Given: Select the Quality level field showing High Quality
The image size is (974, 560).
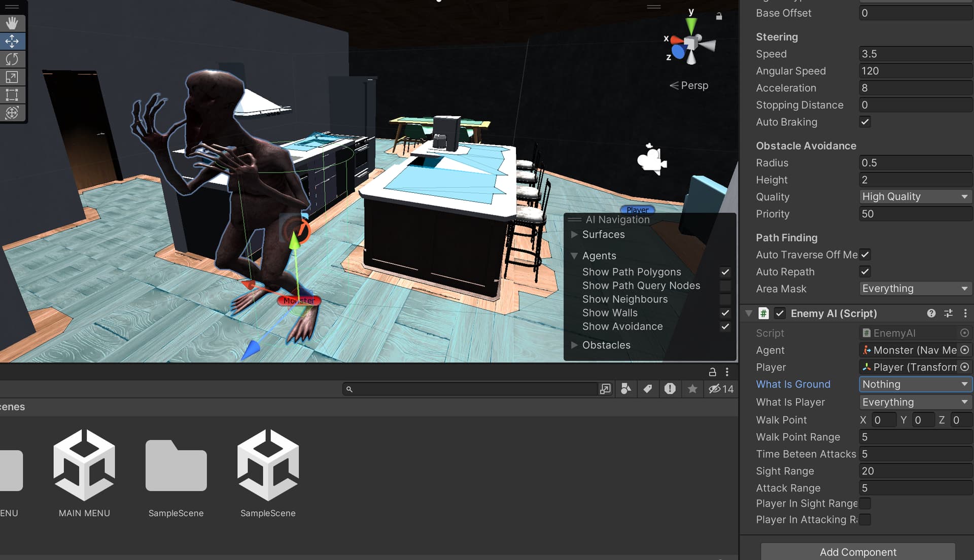Looking at the screenshot, I should [x=915, y=196].
